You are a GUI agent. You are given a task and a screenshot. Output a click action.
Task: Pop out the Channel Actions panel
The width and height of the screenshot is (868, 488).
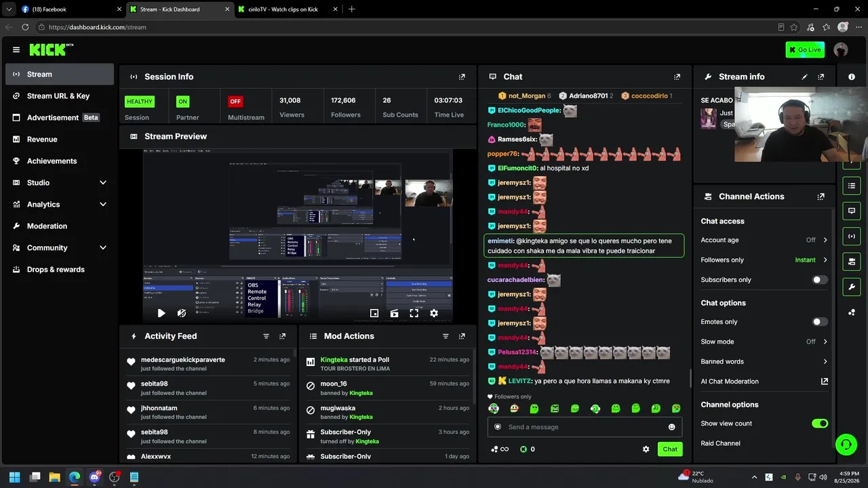pyautogui.click(x=821, y=197)
